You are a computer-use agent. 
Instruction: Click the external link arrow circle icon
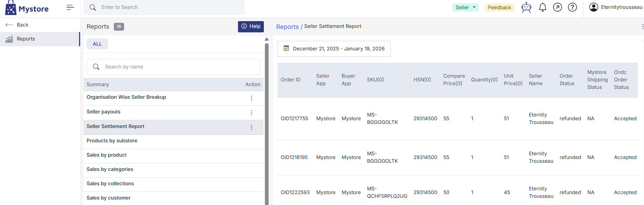pyautogui.click(x=557, y=7)
